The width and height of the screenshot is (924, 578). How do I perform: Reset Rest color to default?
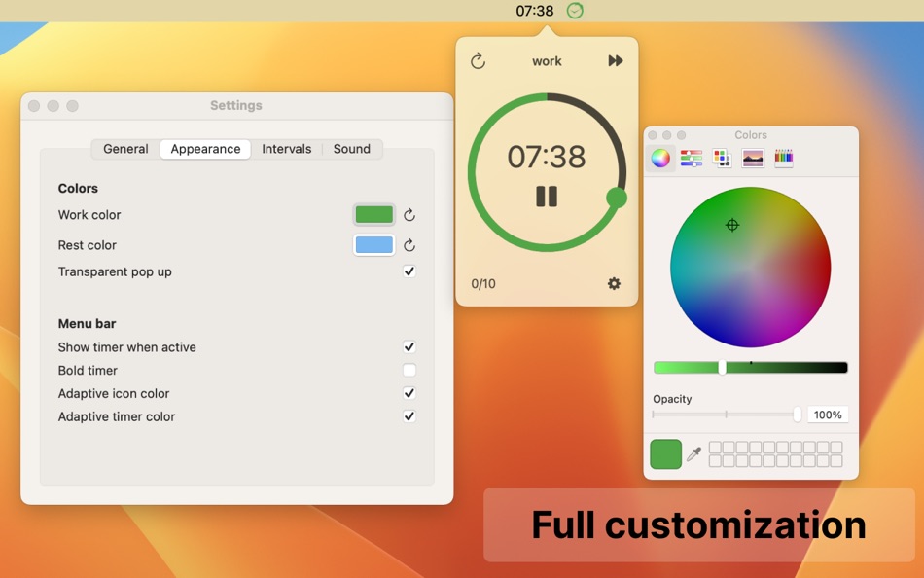(409, 245)
